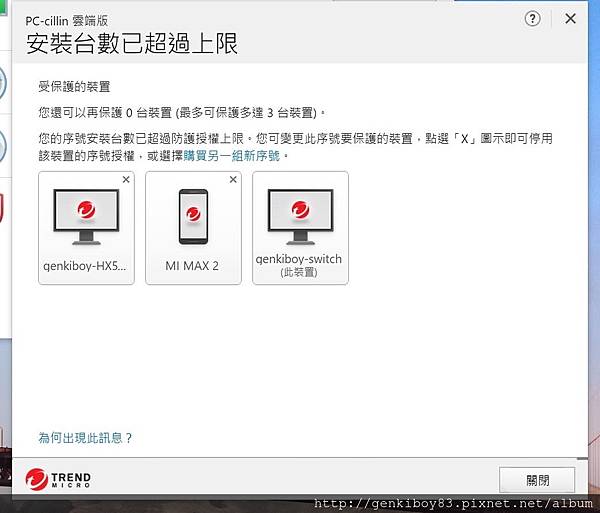Close the PC-cillin dialog window

click(570, 18)
